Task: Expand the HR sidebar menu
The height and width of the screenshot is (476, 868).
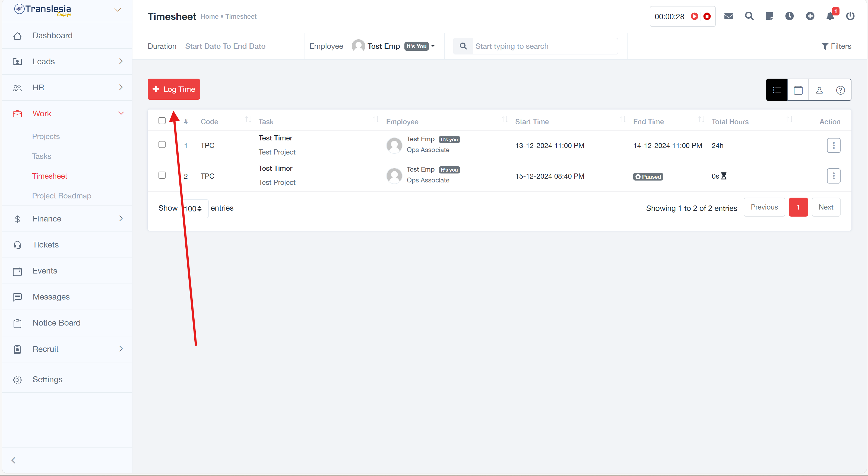Action: click(x=67, y=88)
